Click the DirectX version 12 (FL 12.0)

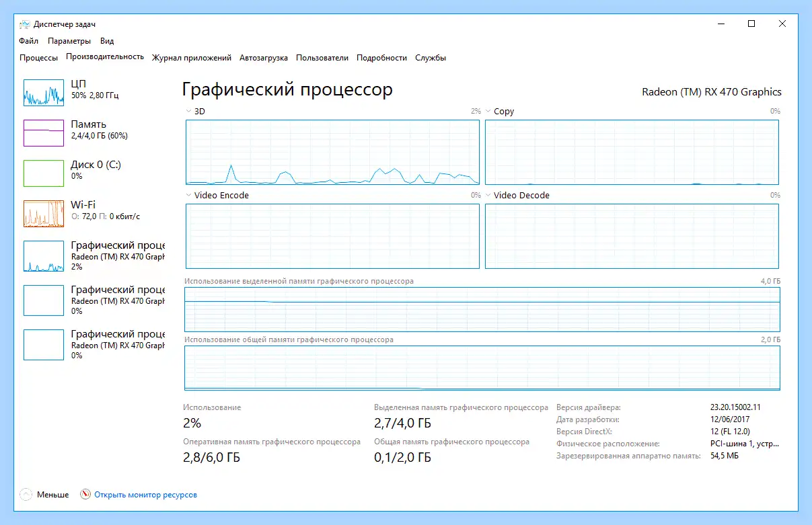coord(730,432)
